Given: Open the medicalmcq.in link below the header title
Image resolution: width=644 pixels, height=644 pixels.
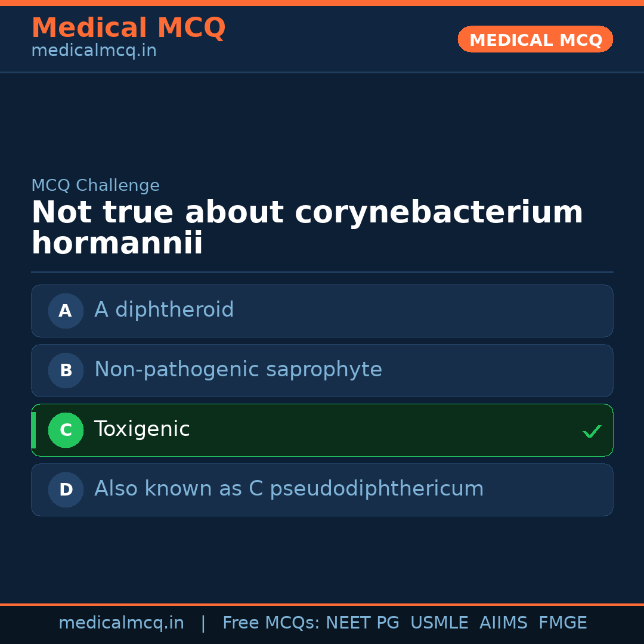Looking at the screenshot, I should pos(94,51).
